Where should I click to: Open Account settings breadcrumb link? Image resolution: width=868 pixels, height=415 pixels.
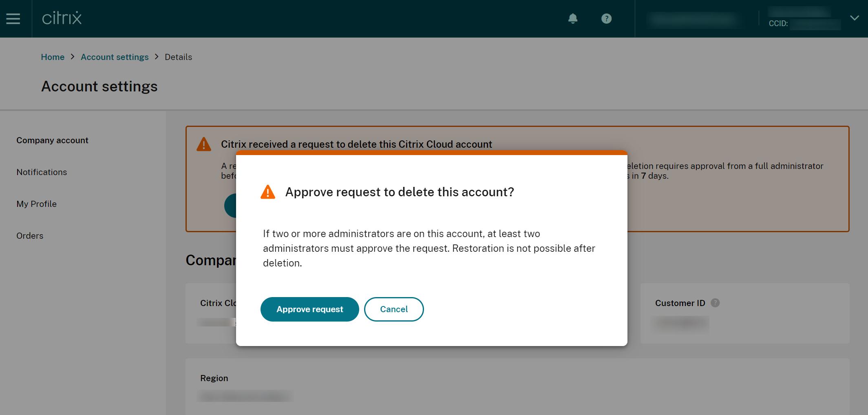pos(115,57)
